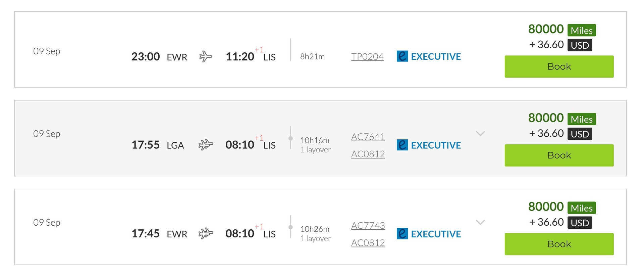
Task: Click the USD badge on the bottom fare
Action: pyautogui.click(x=579, y=222)
